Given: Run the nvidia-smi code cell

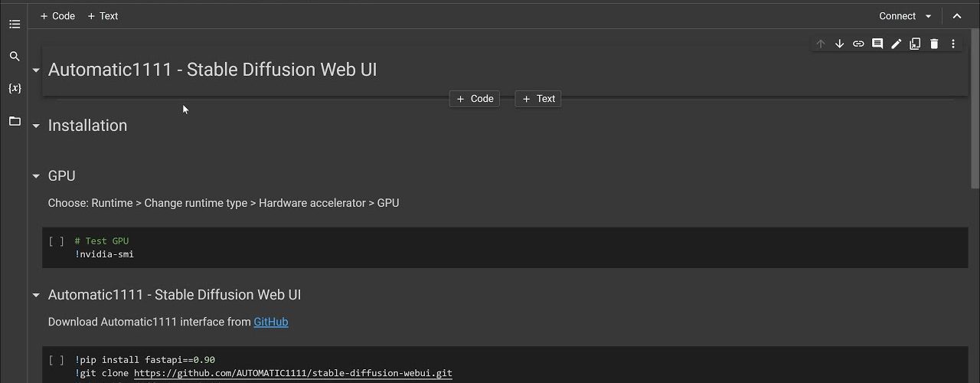Looking at the screenshot, I should click(57, 241).
